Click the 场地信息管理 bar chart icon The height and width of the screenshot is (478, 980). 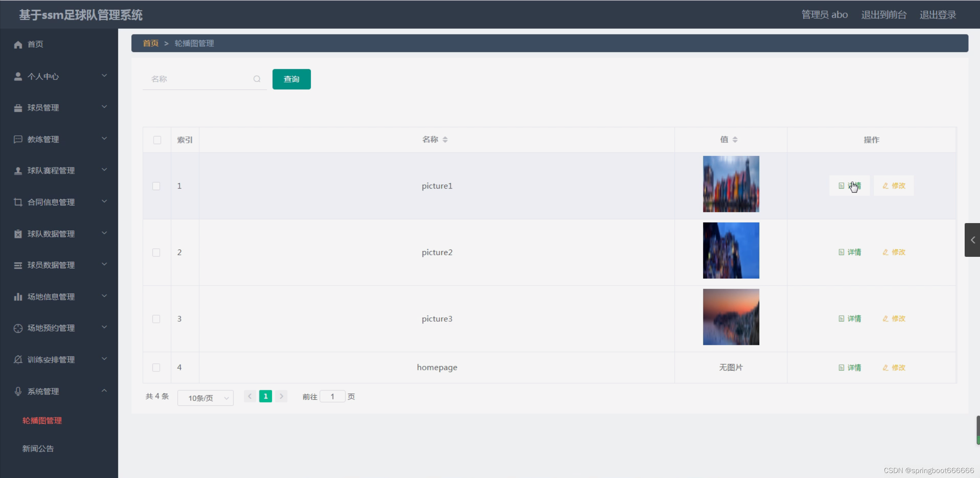[x=18, y=297]
